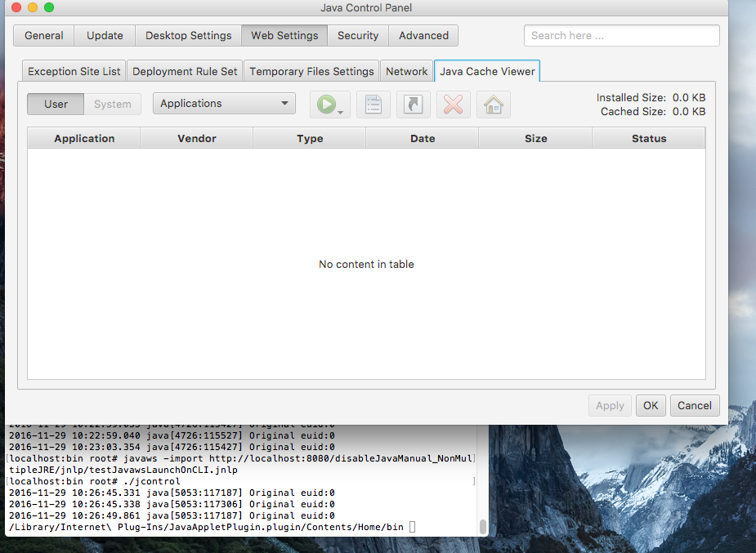Sort by the Date column header
Viewport: 756px width, 553px height.
pos(423,138)
